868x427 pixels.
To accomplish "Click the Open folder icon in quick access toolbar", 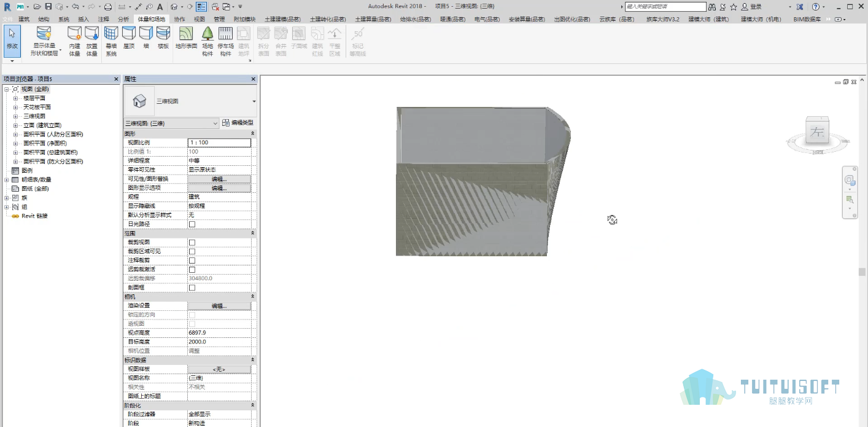I will pos(37,7).
